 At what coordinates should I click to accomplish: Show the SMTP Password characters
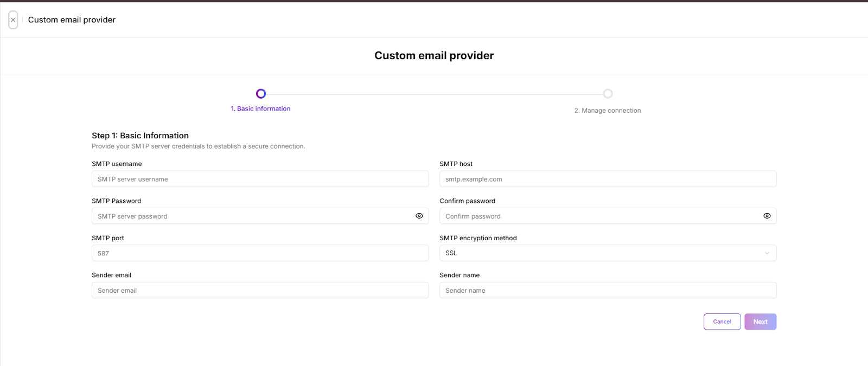tap(419, 216)
